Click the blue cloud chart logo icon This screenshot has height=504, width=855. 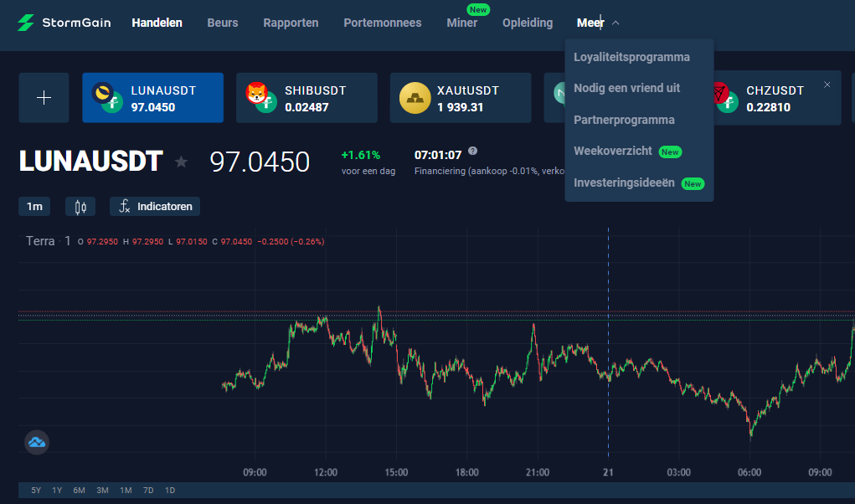(37, 442)
